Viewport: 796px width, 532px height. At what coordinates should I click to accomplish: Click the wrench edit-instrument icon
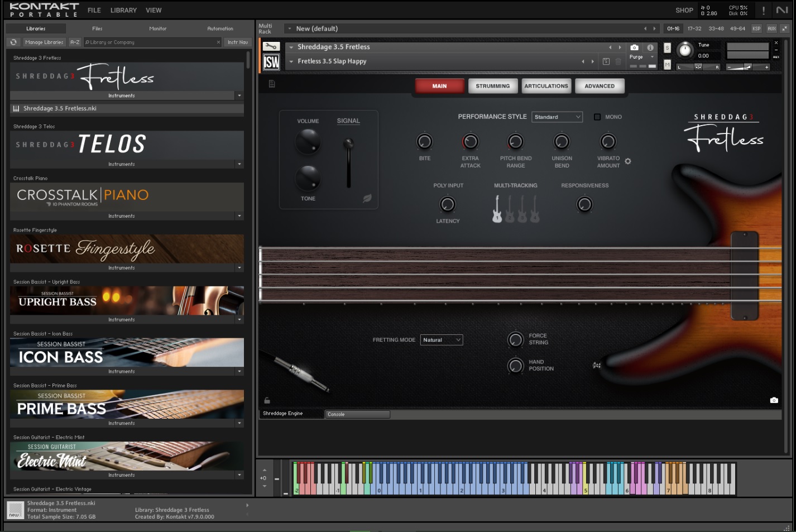coord(271,47)
